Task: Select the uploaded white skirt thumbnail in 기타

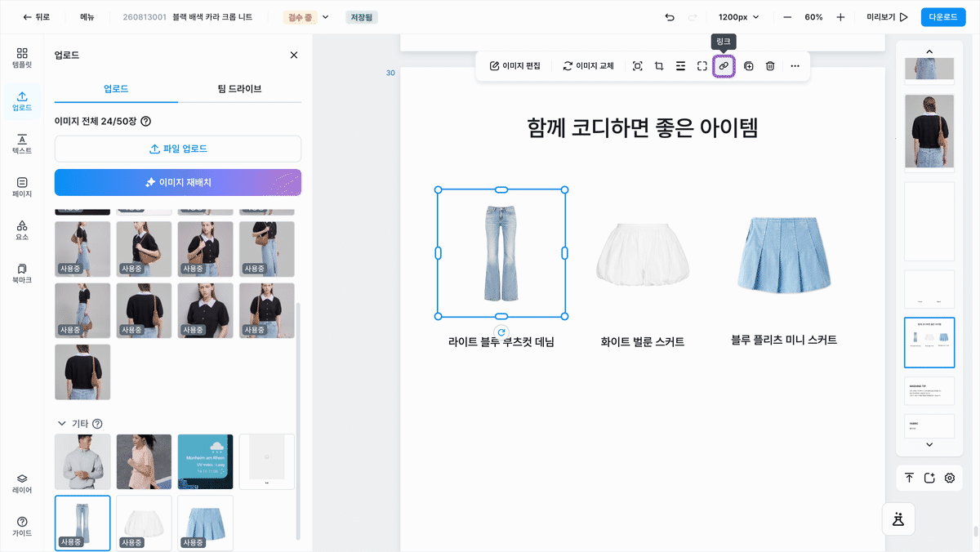Action: (144, 523)
